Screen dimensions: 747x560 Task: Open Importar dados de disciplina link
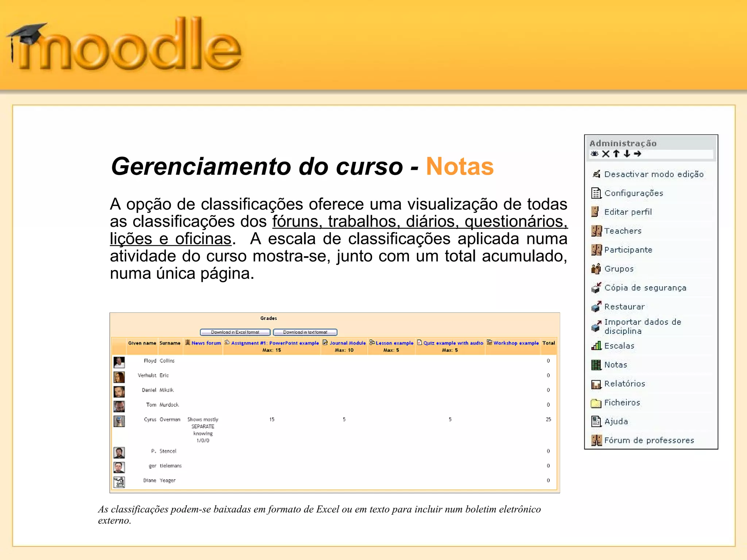click(x=643, y=326)
